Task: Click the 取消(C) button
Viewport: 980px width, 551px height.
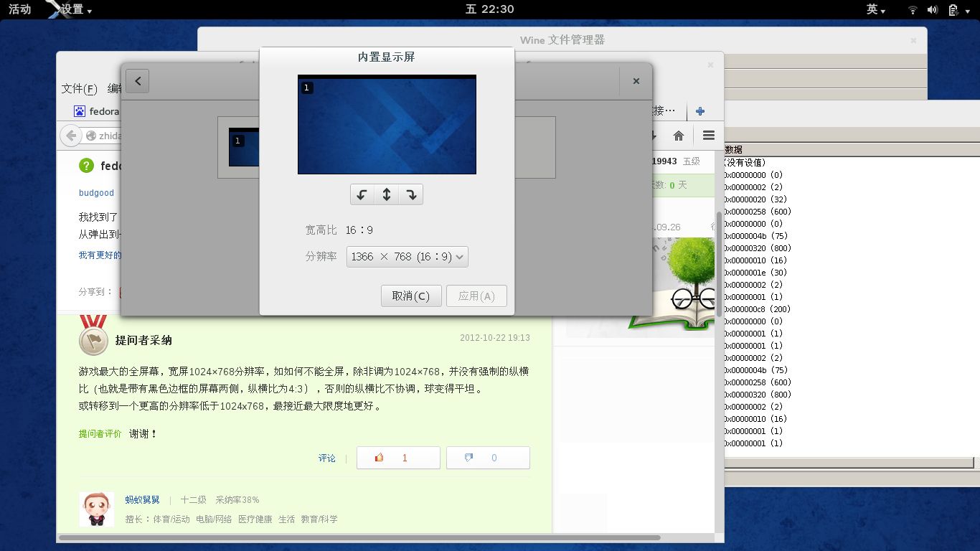Action: coord(411,296)
